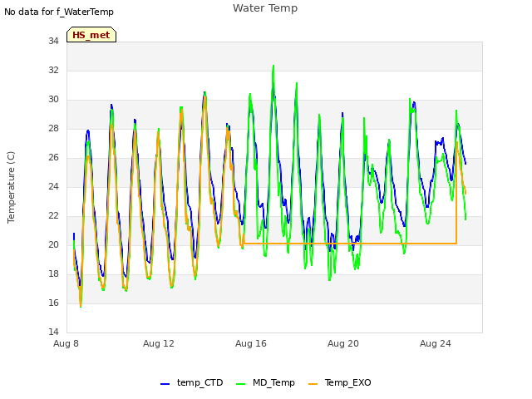This screenshot has height=399, width=532.
Task: Click the flat orange Temp_EXO line segment
Action: 349,244
